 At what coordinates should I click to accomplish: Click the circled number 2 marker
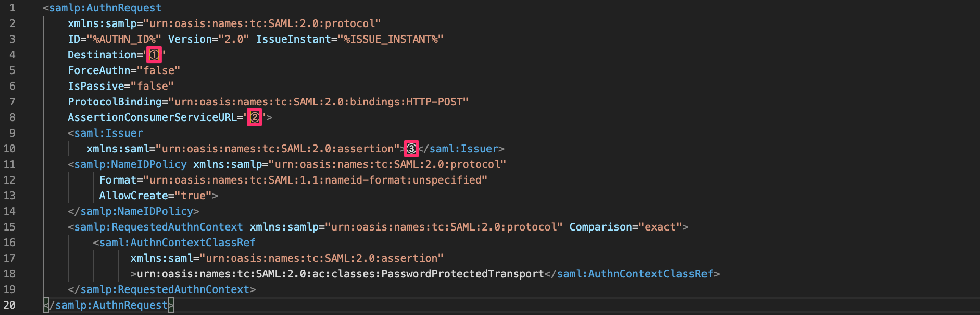255,117
